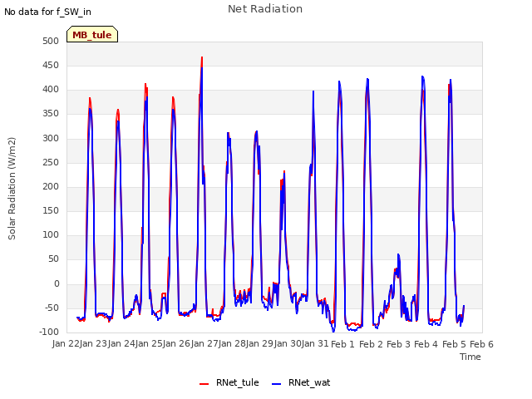
Task: Click the Jan 23 x-axis tick label
Action: (x=94, y=344)
